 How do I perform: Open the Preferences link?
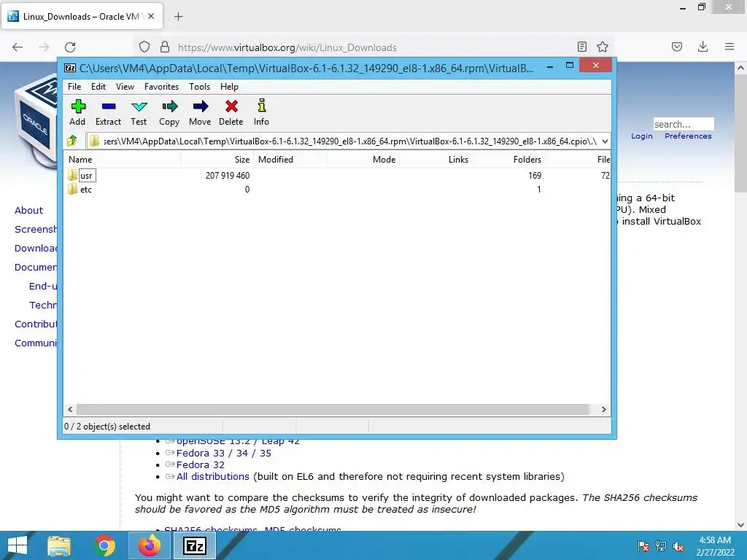click(688, 136)
